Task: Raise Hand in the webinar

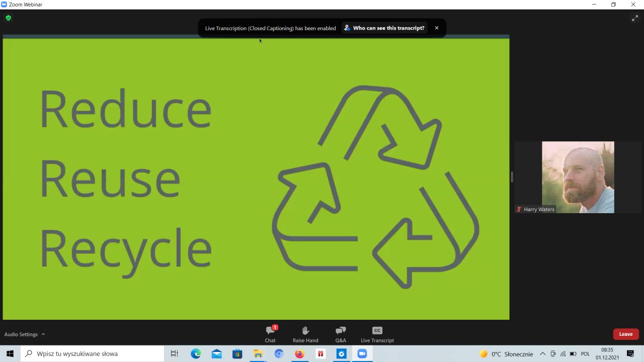Action: [x=305, y=334]
